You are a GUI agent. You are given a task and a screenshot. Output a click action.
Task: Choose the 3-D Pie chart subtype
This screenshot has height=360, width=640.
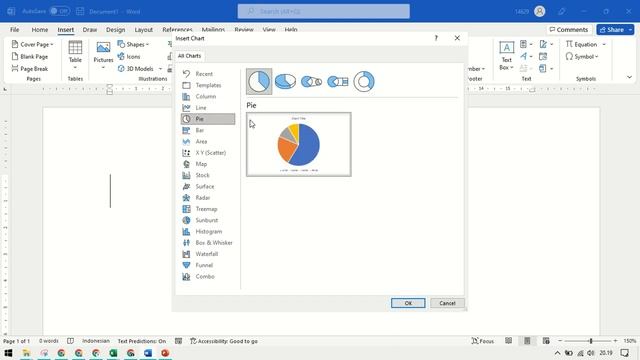tap(285, 81)
